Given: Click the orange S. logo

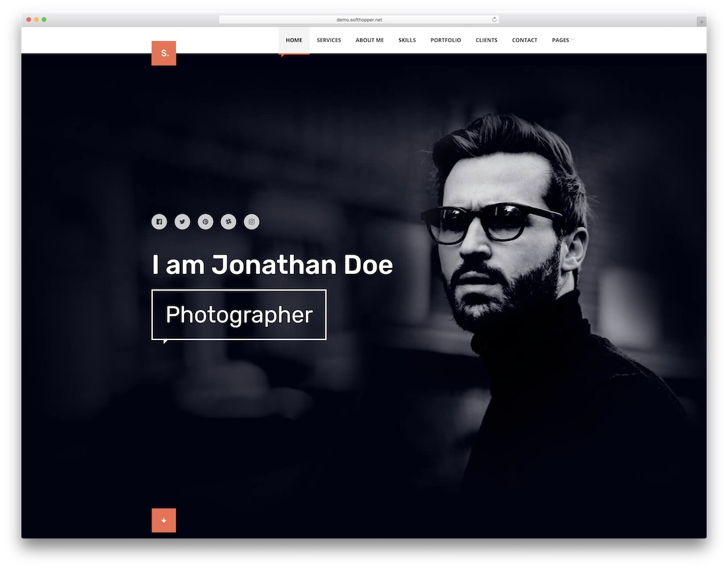Looking at the screenshot, I should pos(164,54).
